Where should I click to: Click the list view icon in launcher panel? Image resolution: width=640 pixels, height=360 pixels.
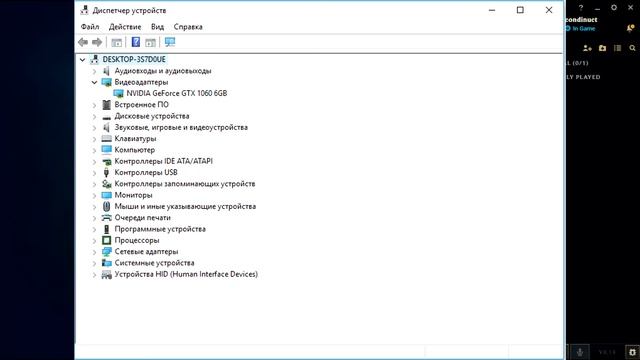coord(618,48)
